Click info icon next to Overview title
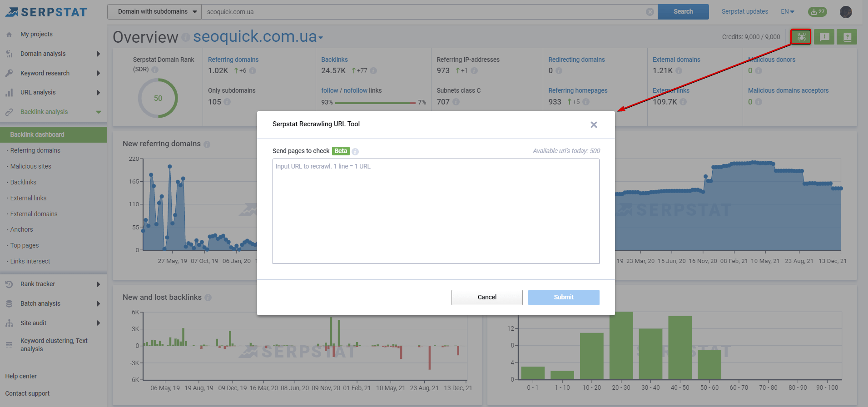The image size is (868, 407). pos(185,37)
